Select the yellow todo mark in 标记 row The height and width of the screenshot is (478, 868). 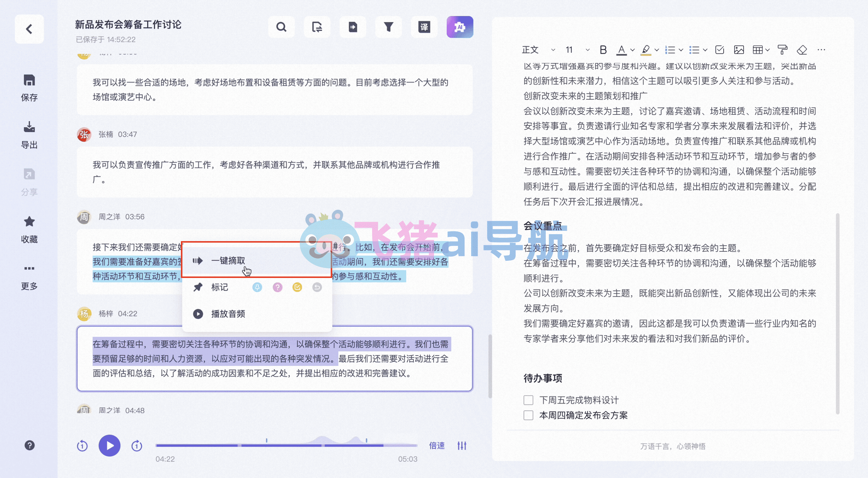point(297,287)
